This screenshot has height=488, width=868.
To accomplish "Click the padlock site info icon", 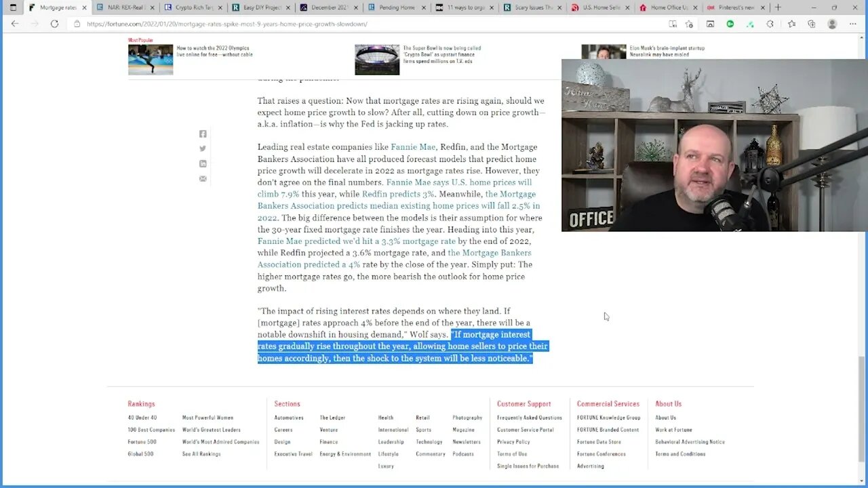I will (77, 24).
